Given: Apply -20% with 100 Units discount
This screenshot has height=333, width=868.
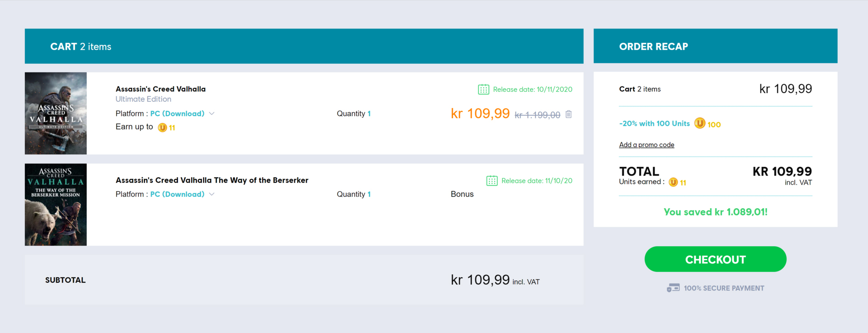Looking at the screenshot, I should 654,124.
